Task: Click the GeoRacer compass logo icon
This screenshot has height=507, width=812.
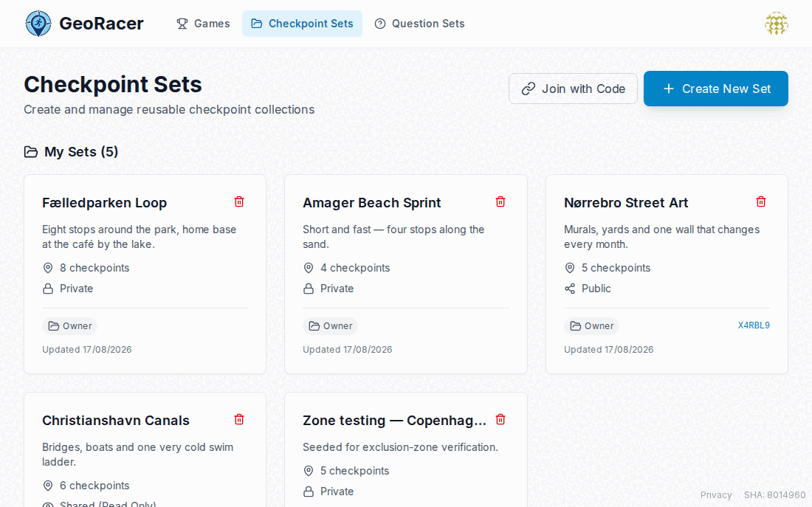Action: tap(38, 24)
